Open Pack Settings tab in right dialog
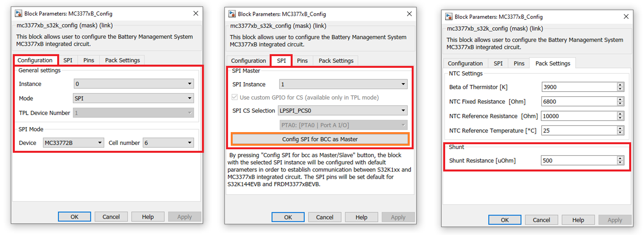The image size is (644, 235). 553,64
